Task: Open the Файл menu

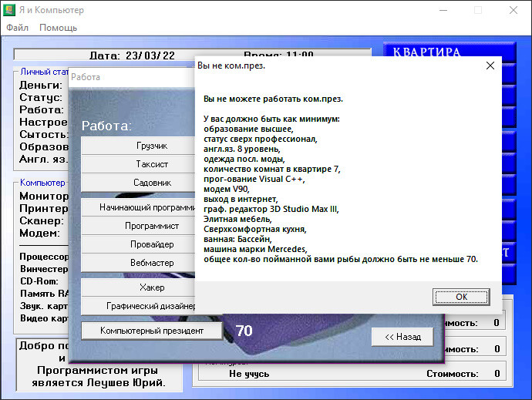Action: (x=17, y=28)
